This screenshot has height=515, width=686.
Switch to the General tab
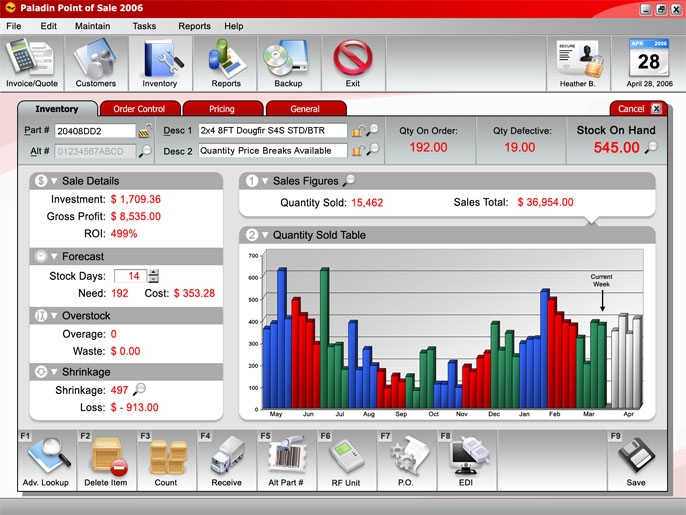[x=305, y=109]
